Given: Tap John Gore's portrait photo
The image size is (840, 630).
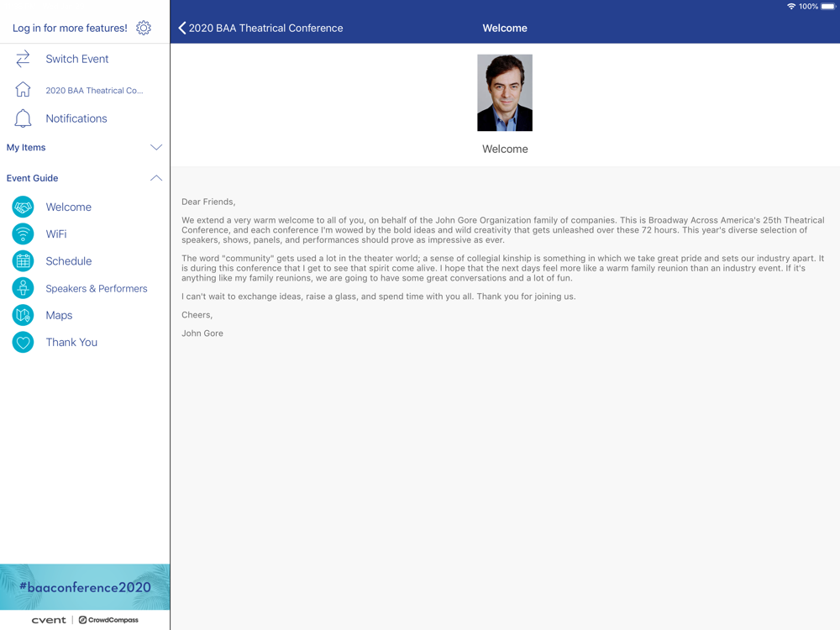Looking at the screenshot, I should (505, 92).
